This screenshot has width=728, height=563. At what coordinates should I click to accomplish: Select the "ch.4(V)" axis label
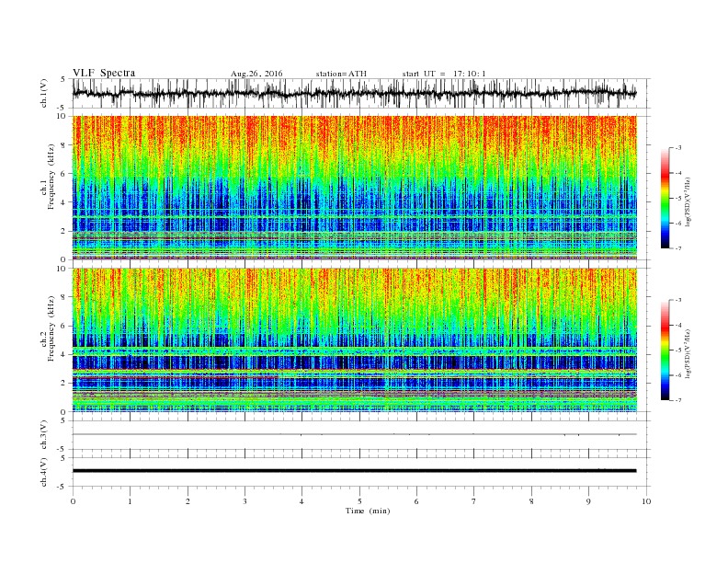(43, 472)
